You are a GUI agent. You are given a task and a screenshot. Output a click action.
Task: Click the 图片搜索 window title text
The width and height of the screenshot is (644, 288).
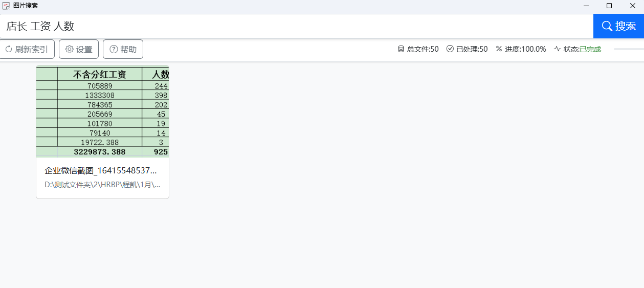pos(26,6)
